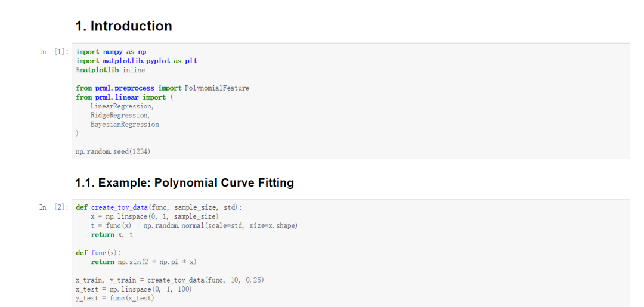This screenshot has height=307, width=644.
Task: Click the "x_train, y_train" assignment line
Action: [x=169, y=280]
